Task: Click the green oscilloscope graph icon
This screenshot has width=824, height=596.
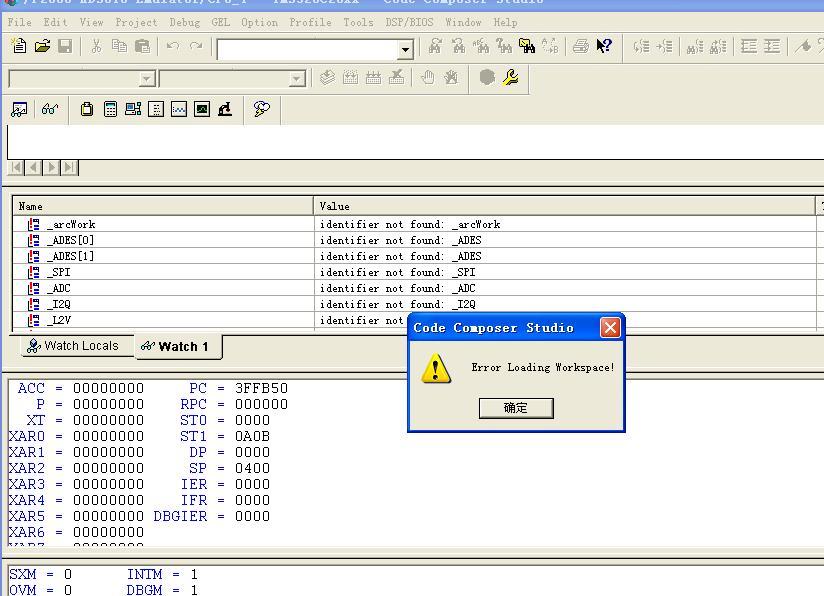Action: pyautogui.click(x=202, y=109)
